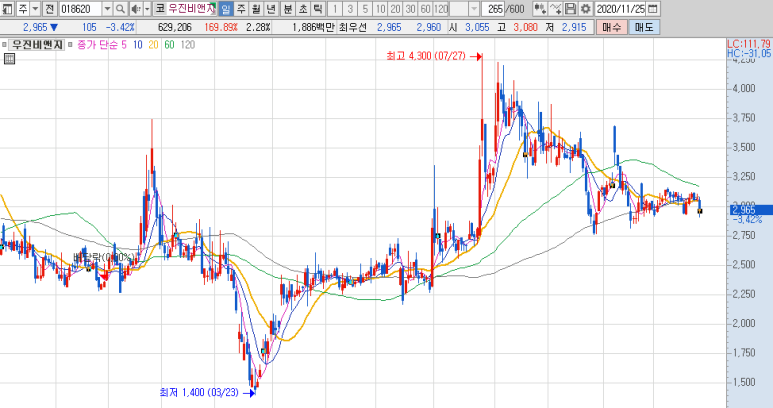Toggle the small square before 우진비앤지 legend

click(4, 45)
